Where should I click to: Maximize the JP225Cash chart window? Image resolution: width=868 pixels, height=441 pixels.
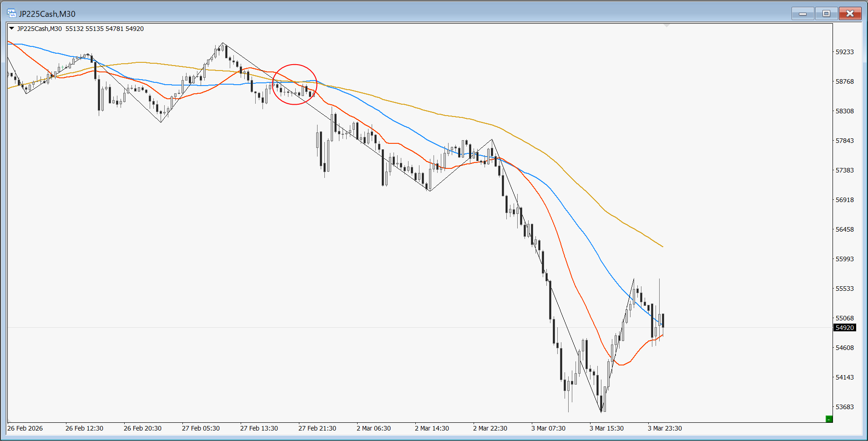click(x=826, y=14)
